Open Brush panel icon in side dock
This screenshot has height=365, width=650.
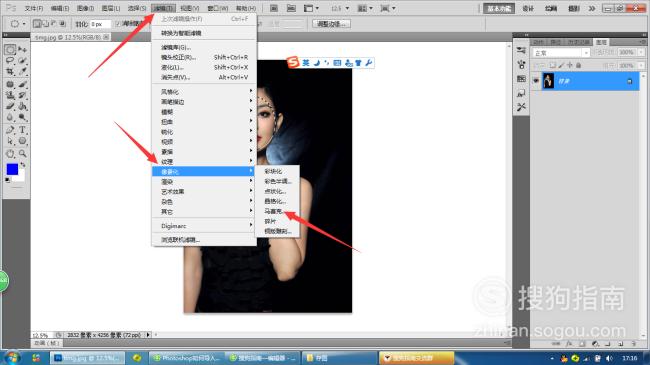521,65
